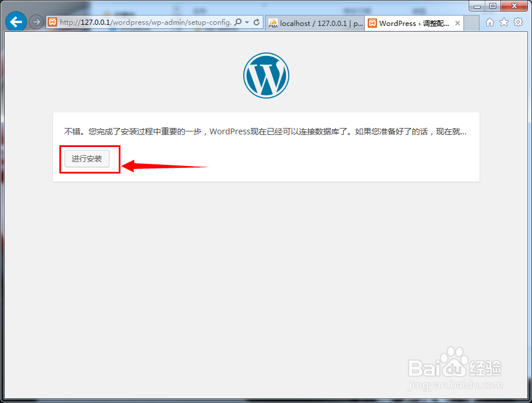Click the 进行安装 button
This screenshot has height=403, width=532.
click(x=87, y=159)
